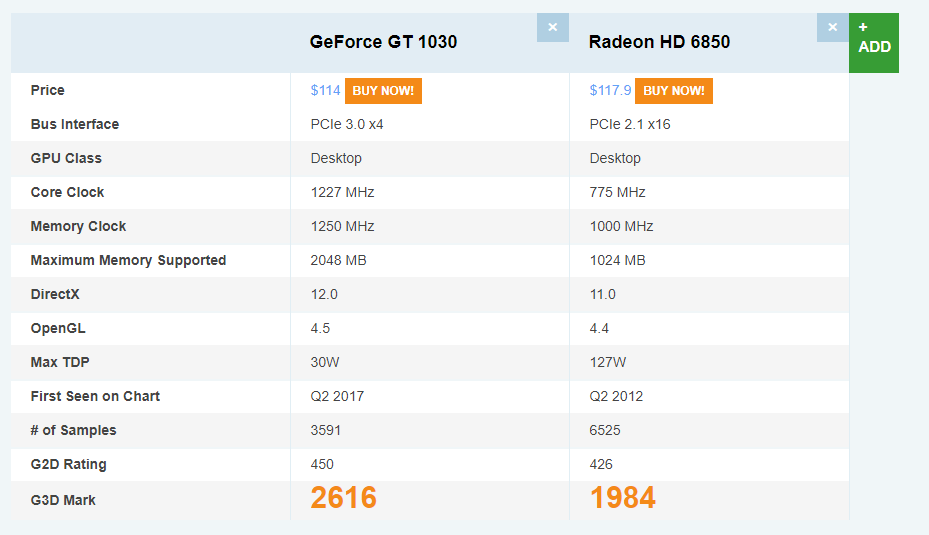Open the $117.9 price link
Screen dimensions: 929x535
(610, 91)
